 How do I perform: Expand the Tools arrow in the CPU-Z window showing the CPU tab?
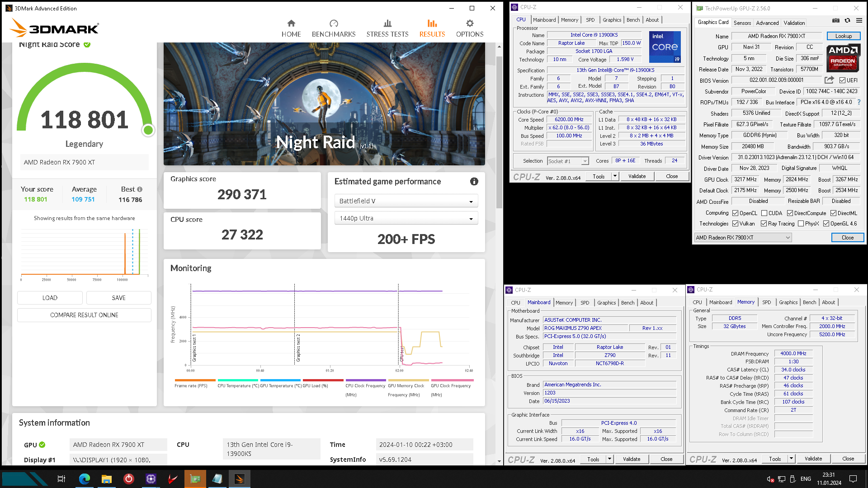(615, 176)
